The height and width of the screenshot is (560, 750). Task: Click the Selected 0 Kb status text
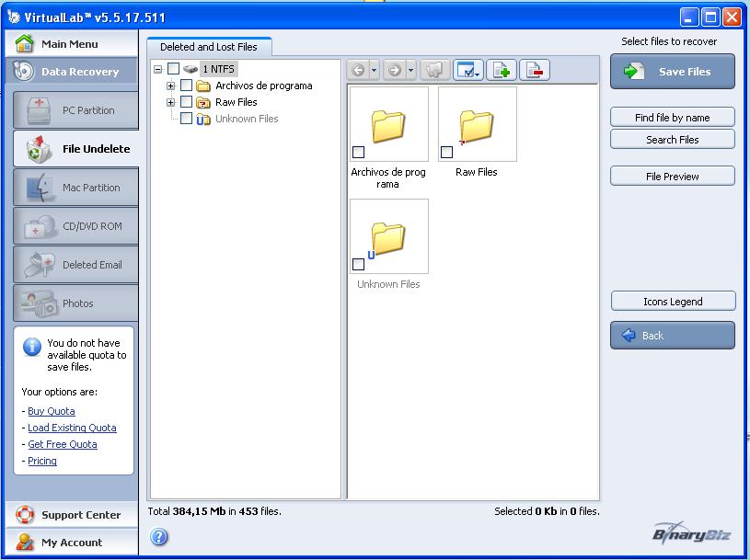coord(547,511)
